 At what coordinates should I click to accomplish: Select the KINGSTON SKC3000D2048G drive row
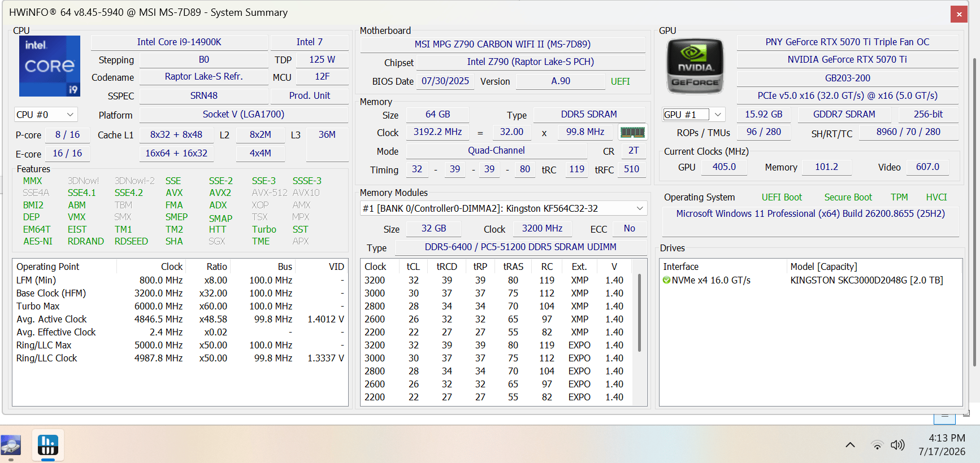pos(810,280)
